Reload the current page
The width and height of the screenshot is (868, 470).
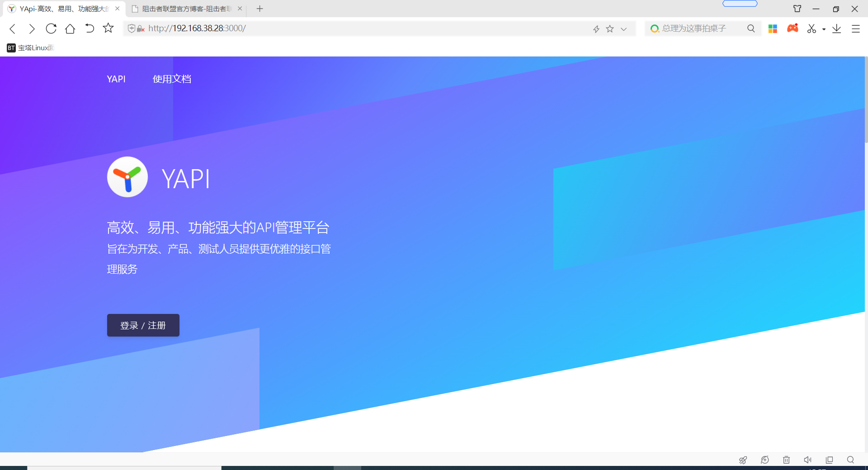(51, 28)
